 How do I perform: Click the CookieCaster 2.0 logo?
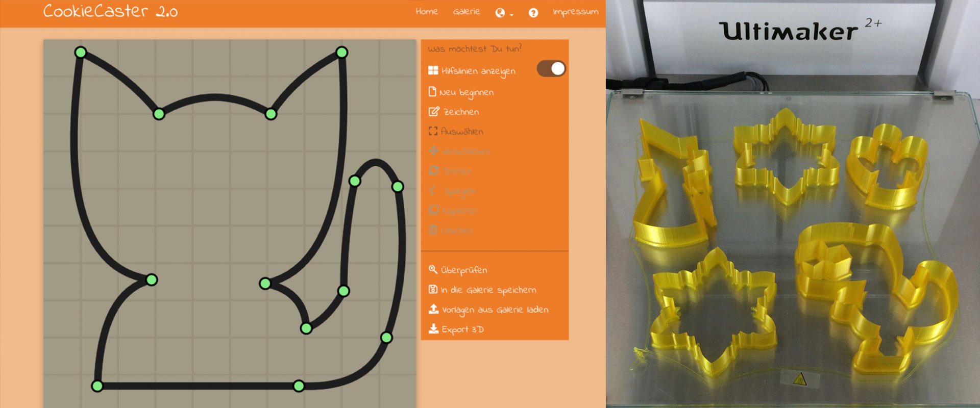110,11
